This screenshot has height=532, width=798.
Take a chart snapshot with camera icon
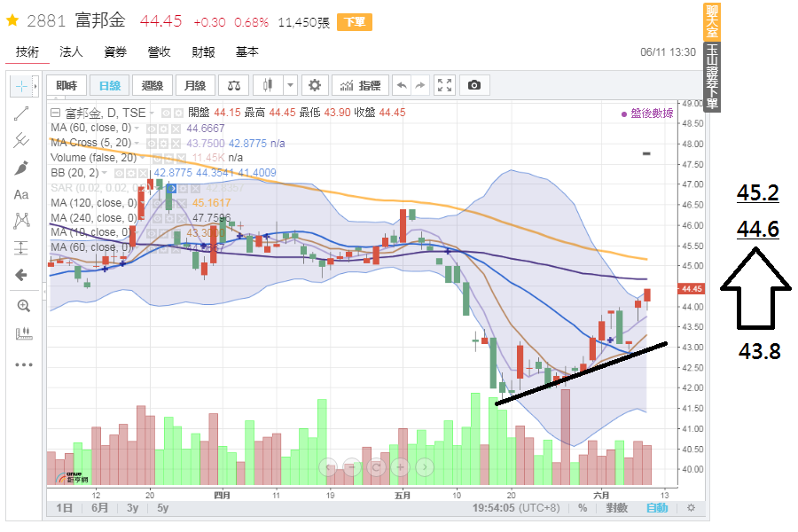coord(473,85)
